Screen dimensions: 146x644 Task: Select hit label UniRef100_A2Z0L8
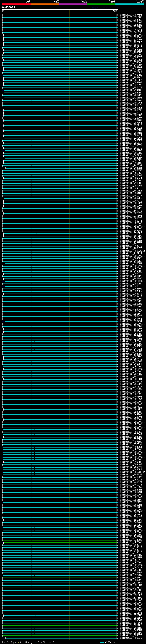131,42
